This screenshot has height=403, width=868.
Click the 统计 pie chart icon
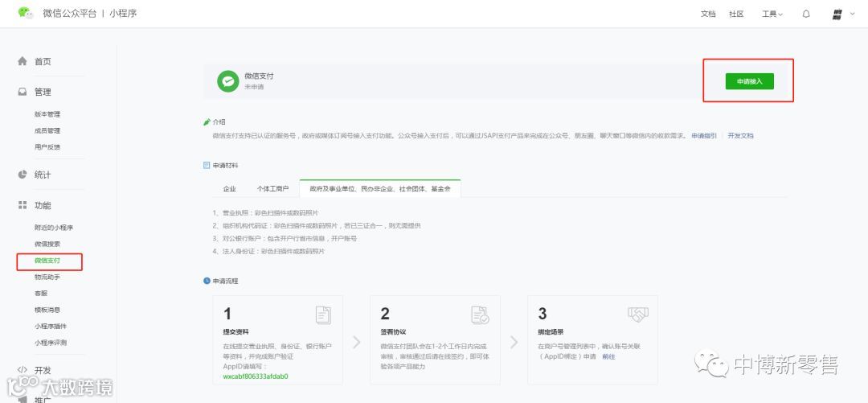23,175
